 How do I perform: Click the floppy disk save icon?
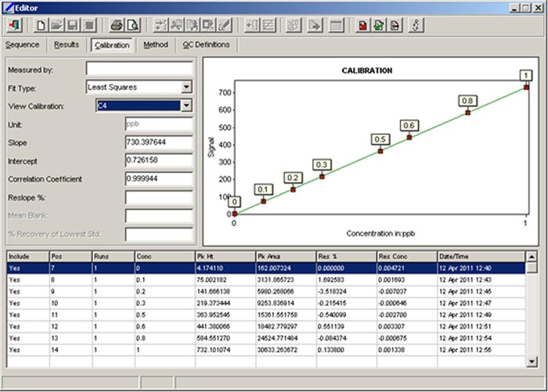point(73,25)
